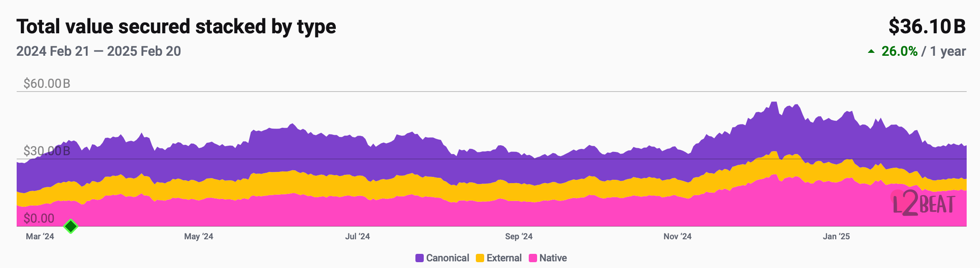Click the pink Native legend swatch
This screenshot has width=980, height=268.
click(532, 258)
